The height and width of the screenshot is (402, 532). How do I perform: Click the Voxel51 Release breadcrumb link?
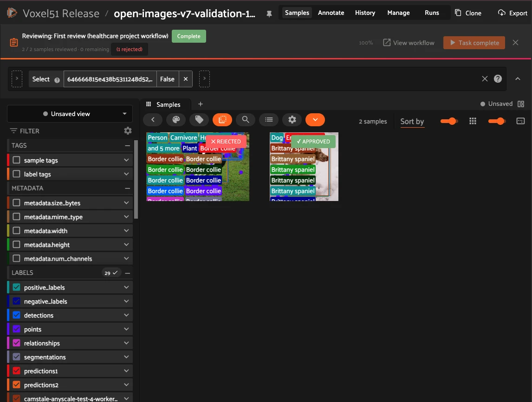click(61, 13)
